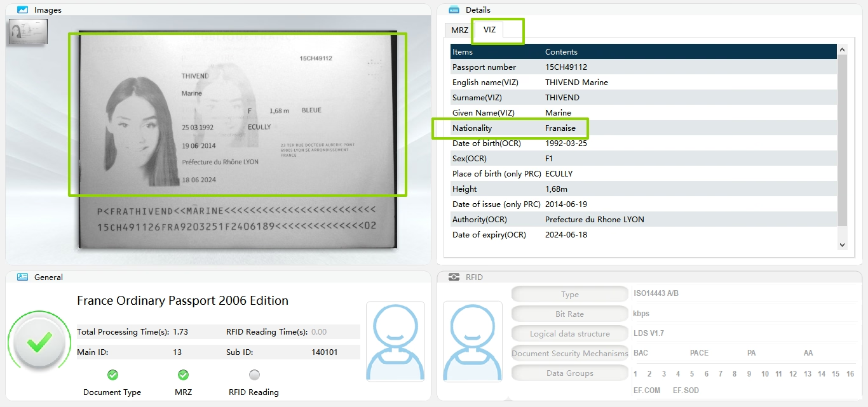This screenshot has height=407, width=868.
Task: Click the Details vertical scrollbar track
Action: (x=843, y=147)
